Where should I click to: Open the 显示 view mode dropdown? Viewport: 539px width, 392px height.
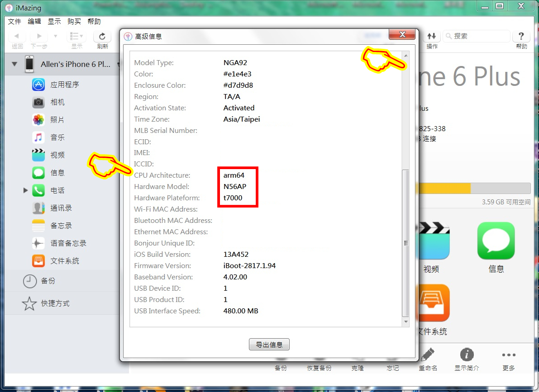click(76, 36)
